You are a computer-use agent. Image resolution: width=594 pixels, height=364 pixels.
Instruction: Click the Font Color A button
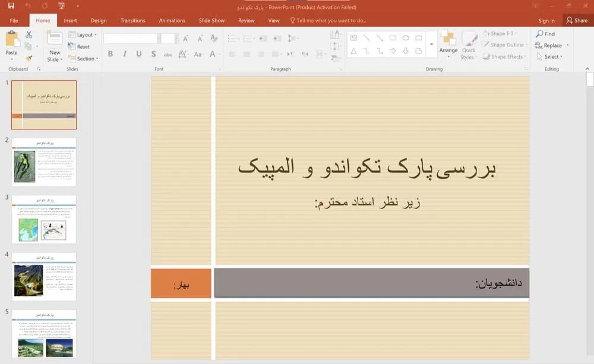tap(212, 54)
